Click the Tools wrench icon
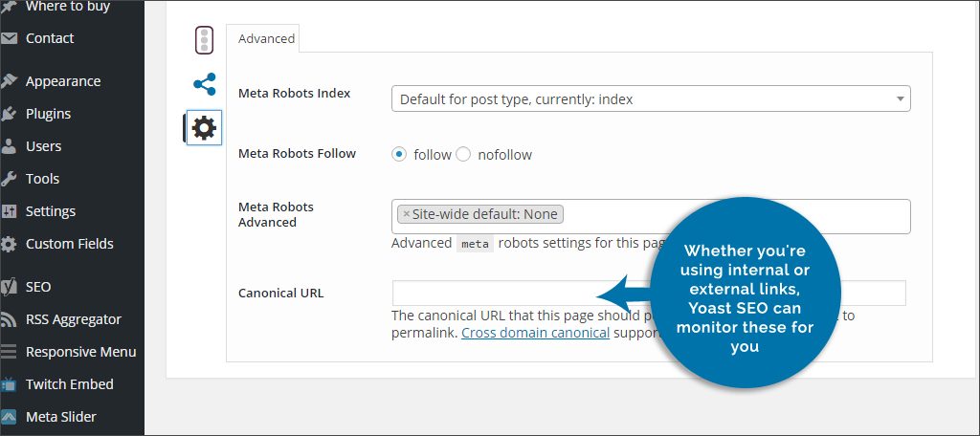This screenshot has width=980, height=436. (10, 179)
